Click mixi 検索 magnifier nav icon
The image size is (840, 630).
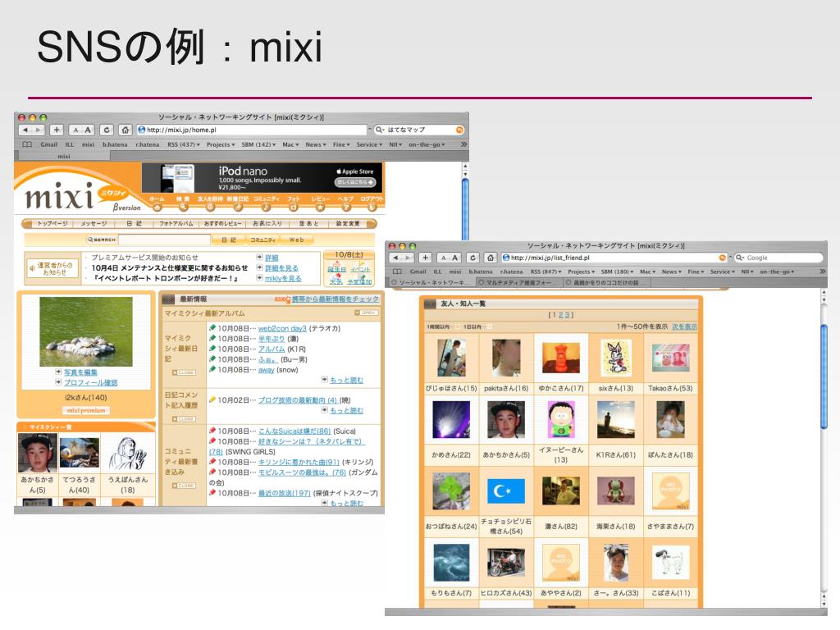(x=183, y=208)
